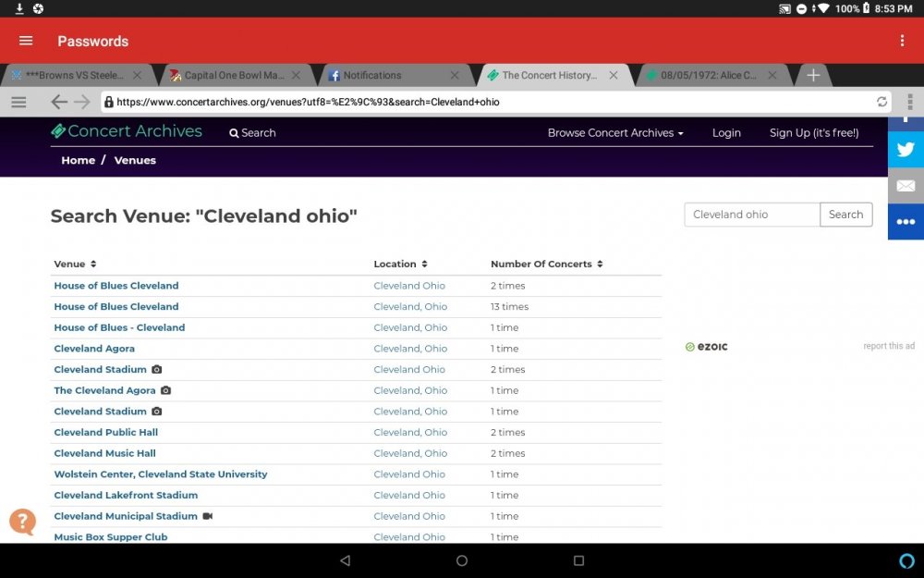Close the 08/05/1972 Alice C tab
Viewport: 924px width, 578px height.
(x=772, y=76)
